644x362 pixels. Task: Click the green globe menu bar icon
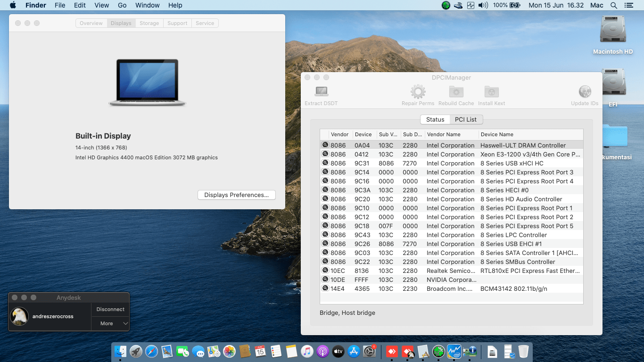[446, 5]
